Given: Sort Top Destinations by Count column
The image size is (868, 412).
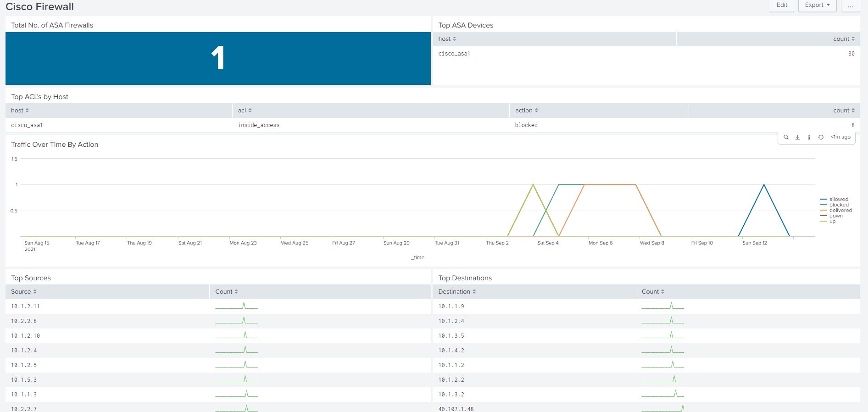Looking at the screenshot, I should point(653,292).
